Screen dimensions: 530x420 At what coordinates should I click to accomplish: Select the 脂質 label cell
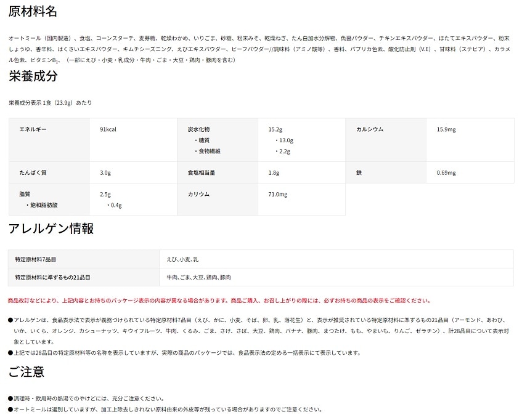point(25,194)
